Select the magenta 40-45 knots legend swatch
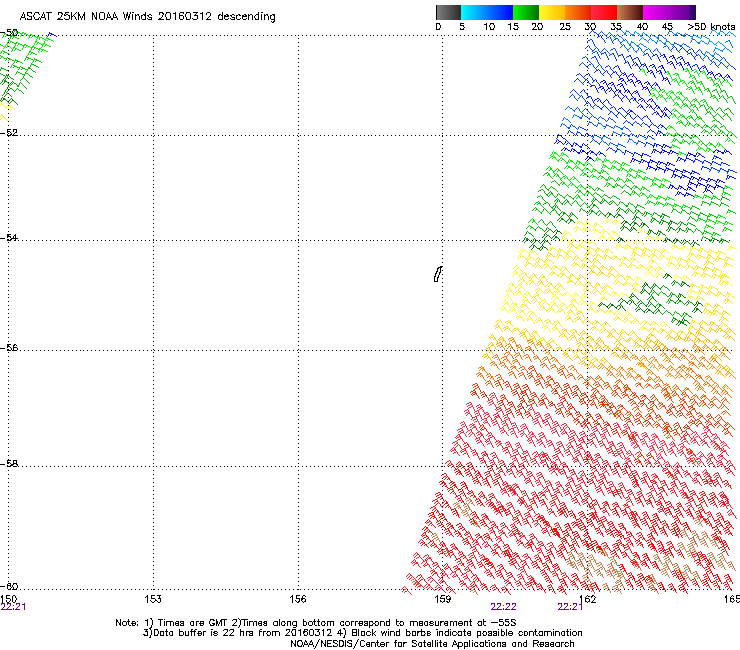Image resolution: width=740 pixels, height=650 pixels. pyautogui.click(x=656, y=12)
